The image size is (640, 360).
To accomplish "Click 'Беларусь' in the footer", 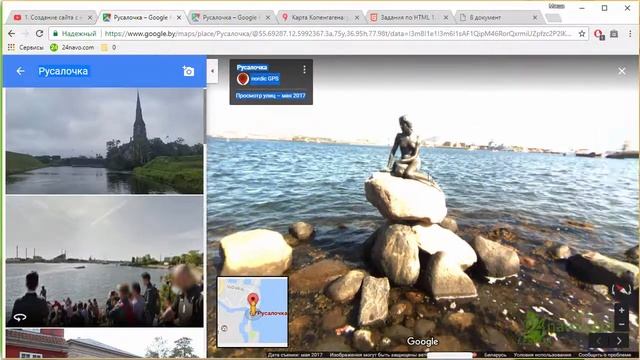I will click(495, 355).
